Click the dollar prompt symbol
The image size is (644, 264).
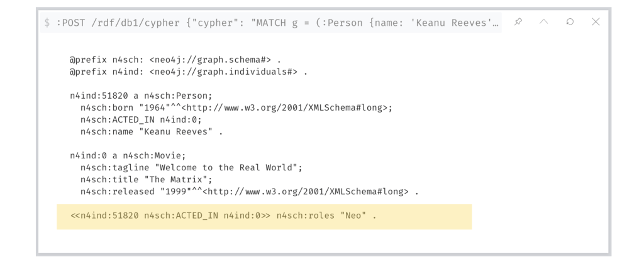pyautogui.click(x=47, y=23)
